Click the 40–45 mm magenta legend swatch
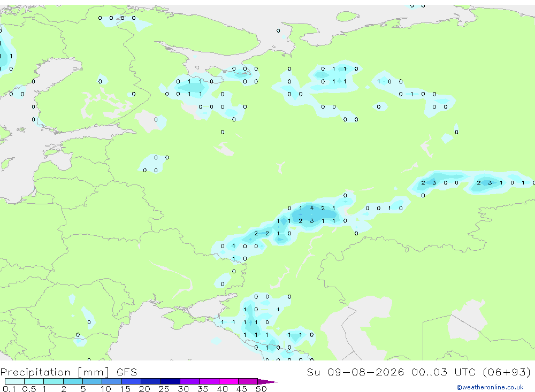Viewport: 535px width, 392px height. coord(228,381)
